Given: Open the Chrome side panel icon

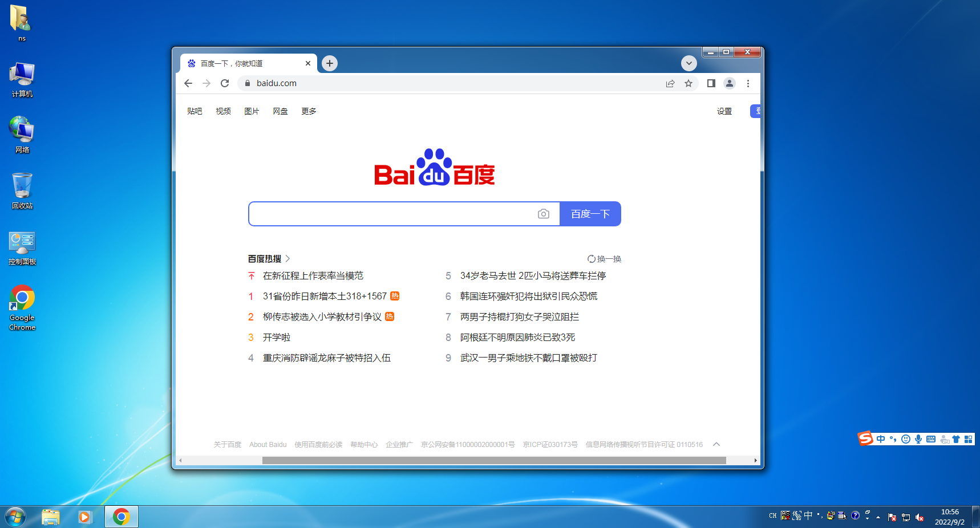Looking at the screenshot, I should click(x=711, y=83).
